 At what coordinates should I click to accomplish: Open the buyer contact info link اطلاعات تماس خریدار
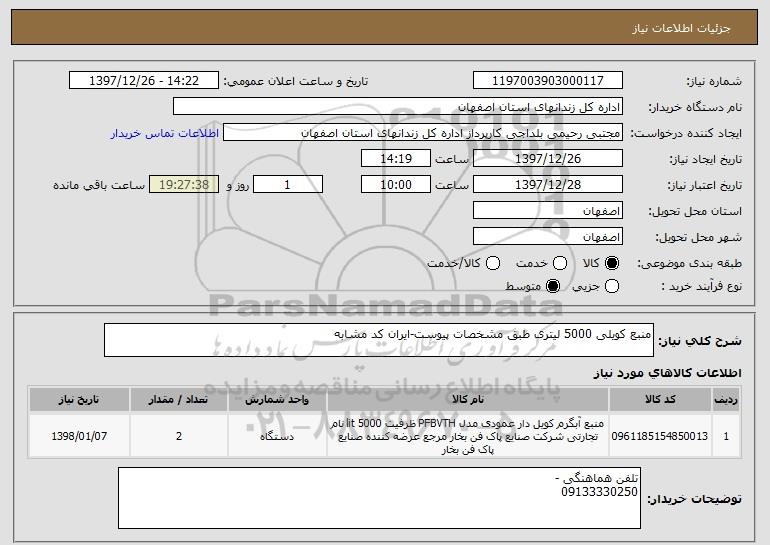pyautogui.click(x=165, y=134)
